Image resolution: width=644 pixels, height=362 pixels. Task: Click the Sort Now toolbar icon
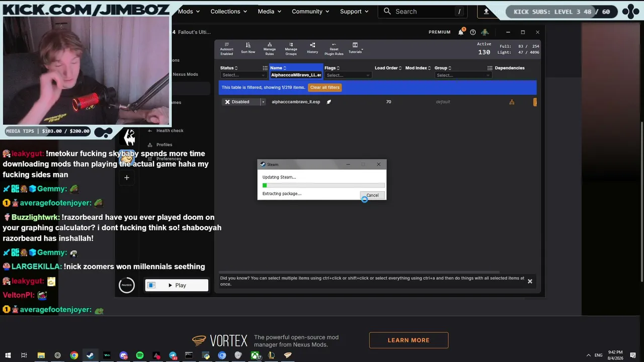[248, 48]
